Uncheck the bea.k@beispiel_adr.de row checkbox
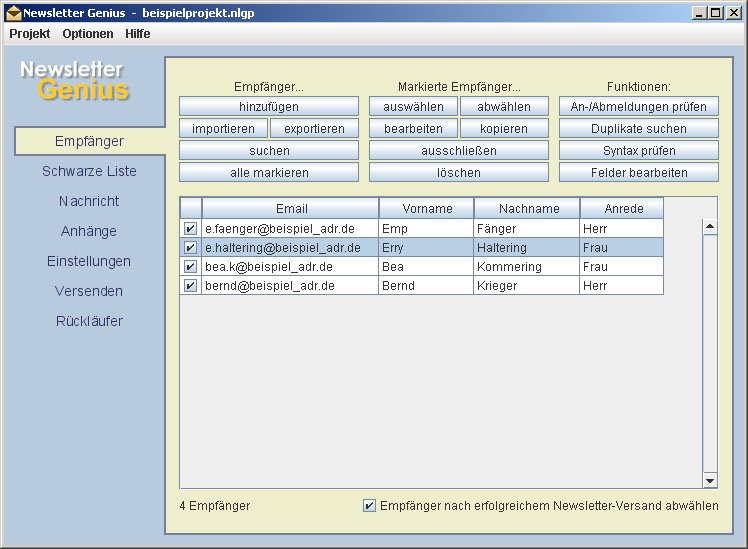This screenshot has width=748, height=549. (190, 267)
